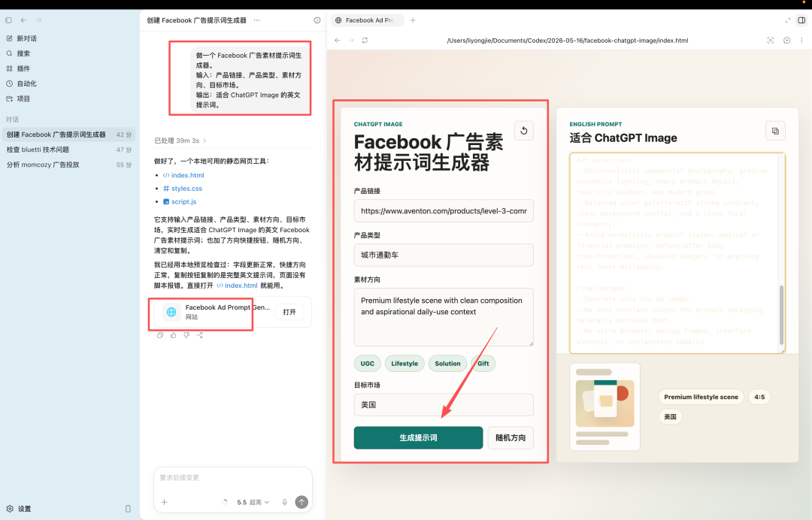The height and width of the screenshot is (520, 812).
Task: Click the 4:5 ratio tag
Action: [759, 397]
